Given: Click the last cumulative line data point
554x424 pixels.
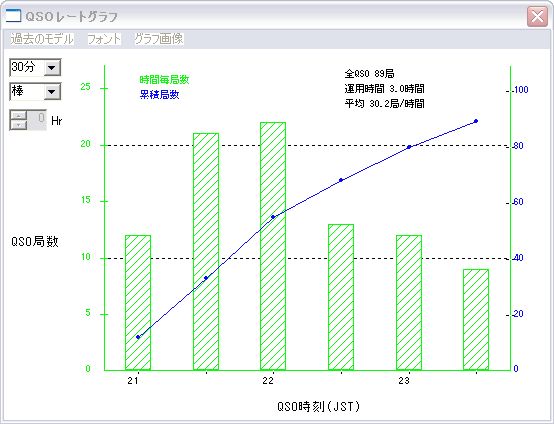Looking at the screenshot, I should pyautogui.click(x=476, y=121).
